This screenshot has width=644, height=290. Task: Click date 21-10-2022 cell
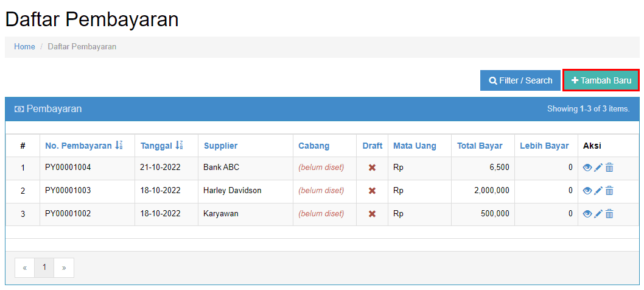(x=167, y=168)
